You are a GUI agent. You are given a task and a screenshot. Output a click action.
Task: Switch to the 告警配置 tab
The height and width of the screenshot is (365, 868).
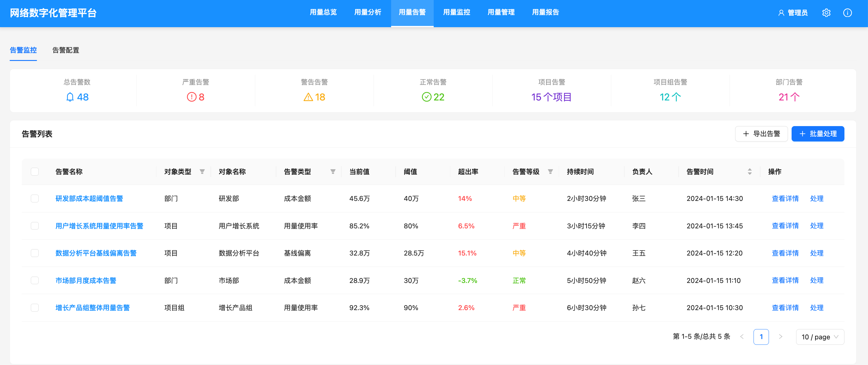click(66, 50)
